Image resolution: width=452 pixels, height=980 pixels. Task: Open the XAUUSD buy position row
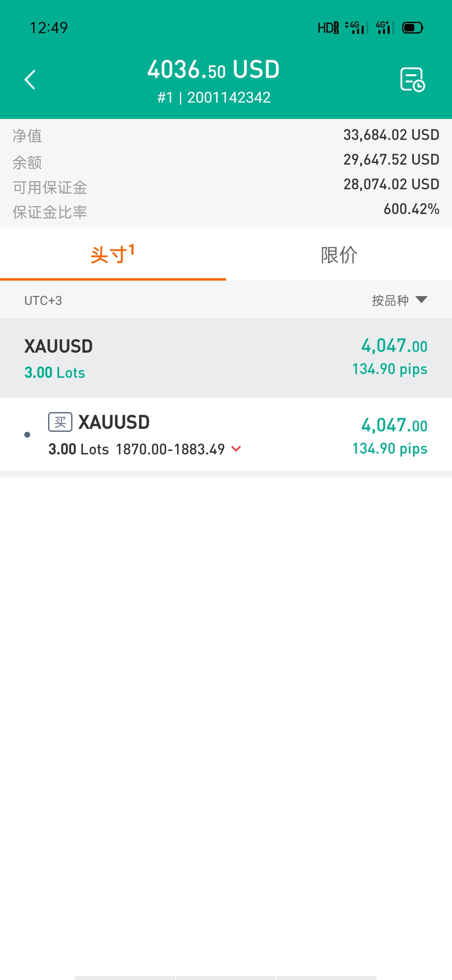click(x=226, y=434)
